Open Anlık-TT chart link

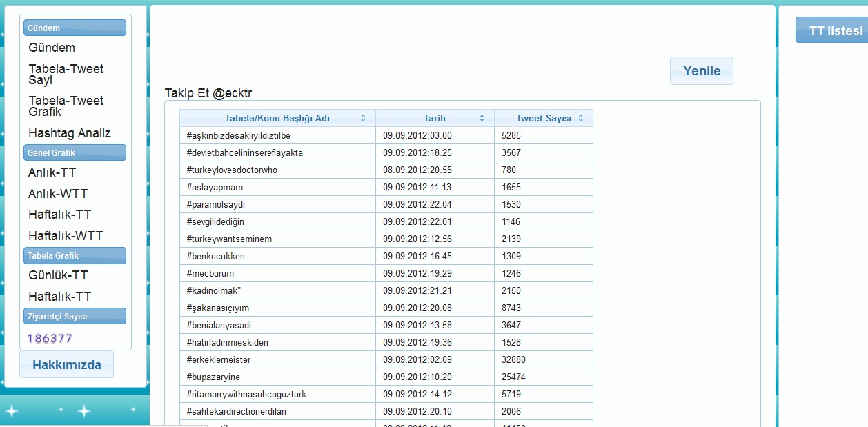pyautogui.click(x=52, y=172)
